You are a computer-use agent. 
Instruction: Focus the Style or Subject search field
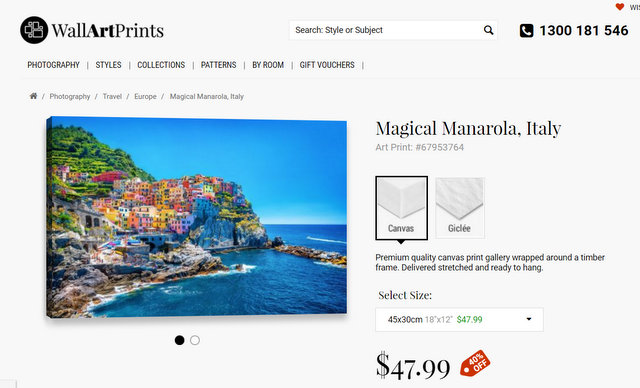pyautogui.click(x=386, y=30)
